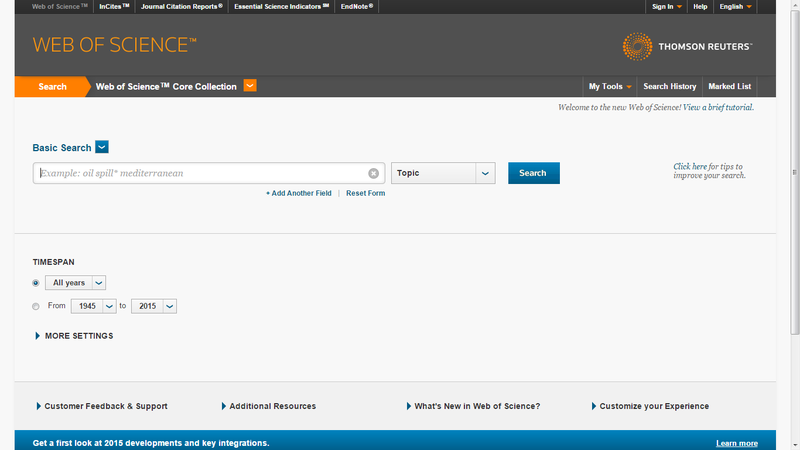Select the All years radio button
Viewport: 800px width, 450px height.
point(36,283)
